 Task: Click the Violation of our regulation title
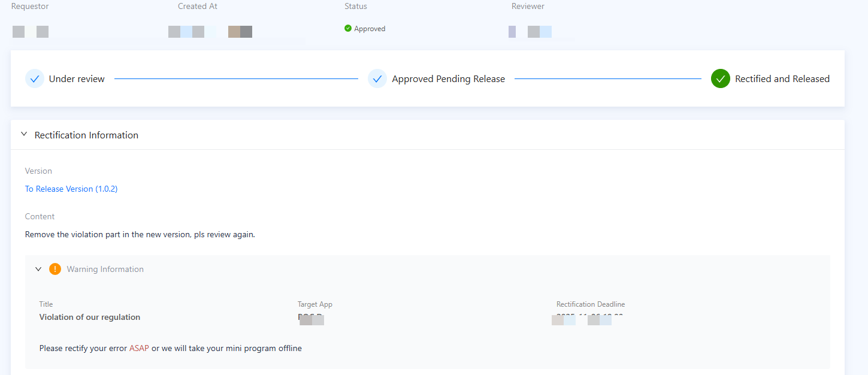[90, 317]
